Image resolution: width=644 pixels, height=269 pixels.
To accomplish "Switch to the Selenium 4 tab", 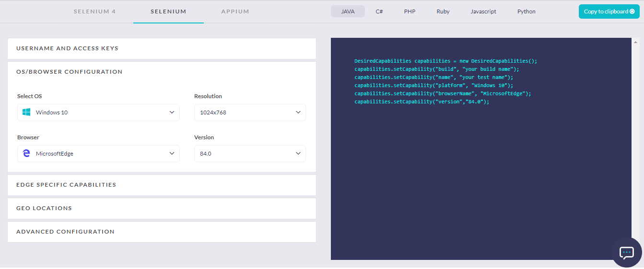I will (x=94, y=11).
